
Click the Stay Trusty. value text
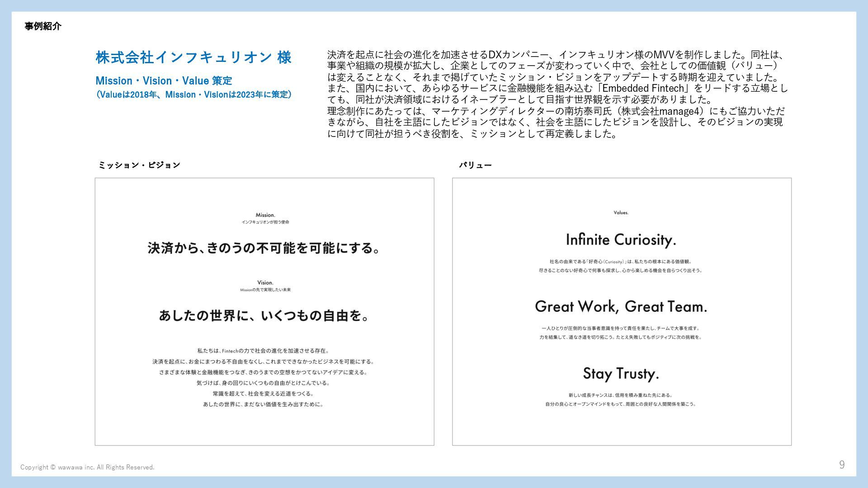coord(621,374)
